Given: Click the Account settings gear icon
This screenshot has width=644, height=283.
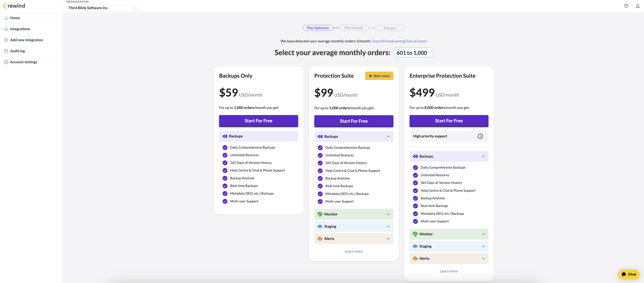Looking at the screenshot, I should point(6,62).
